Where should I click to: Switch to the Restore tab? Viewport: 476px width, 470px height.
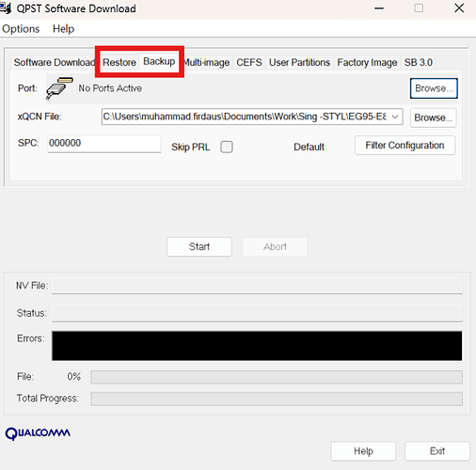pyautogui.click(x=119, y=62)
